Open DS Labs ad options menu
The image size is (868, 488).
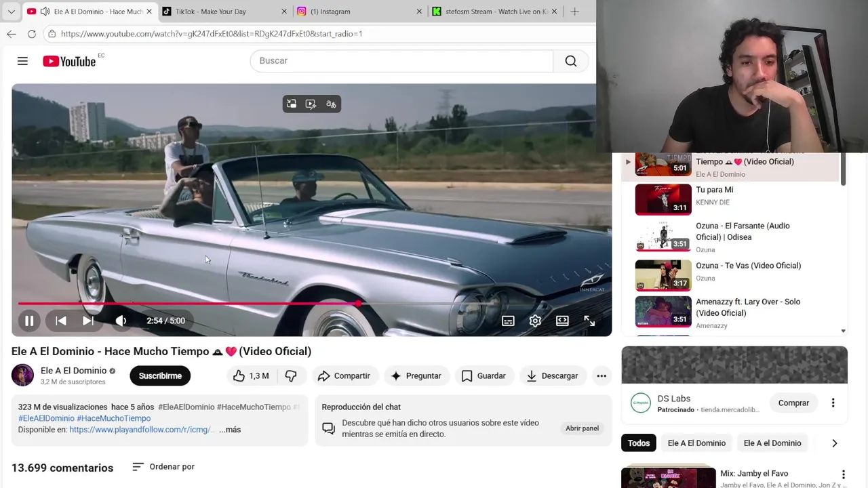click(833, 403)
